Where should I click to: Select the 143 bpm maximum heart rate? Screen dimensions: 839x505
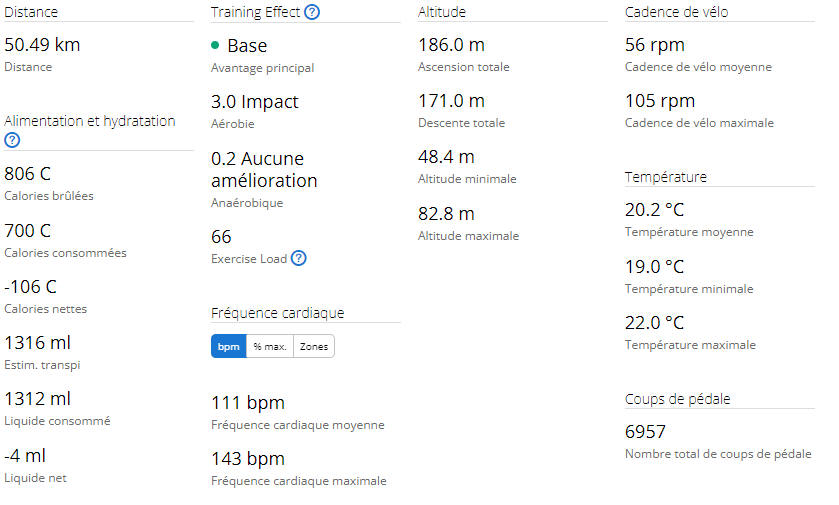[x=248, y=458]
